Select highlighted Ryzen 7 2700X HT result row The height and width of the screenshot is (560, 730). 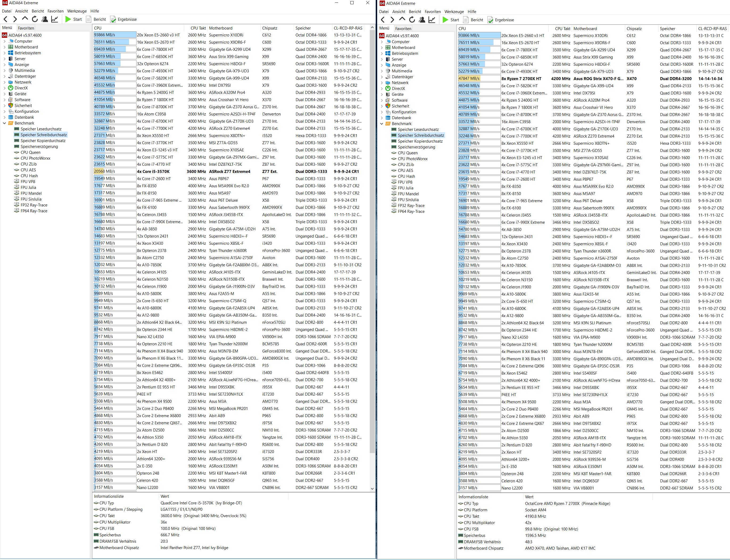tap(522, 79)
